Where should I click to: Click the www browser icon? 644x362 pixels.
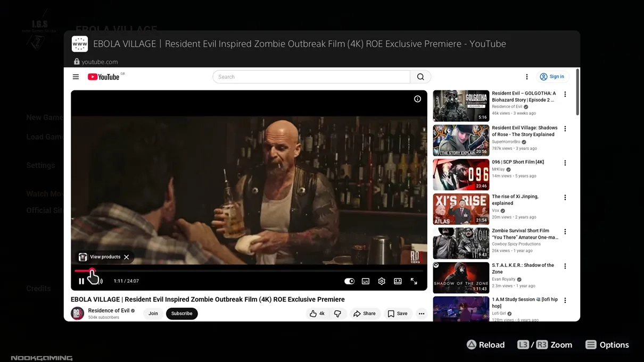point(80,44)
